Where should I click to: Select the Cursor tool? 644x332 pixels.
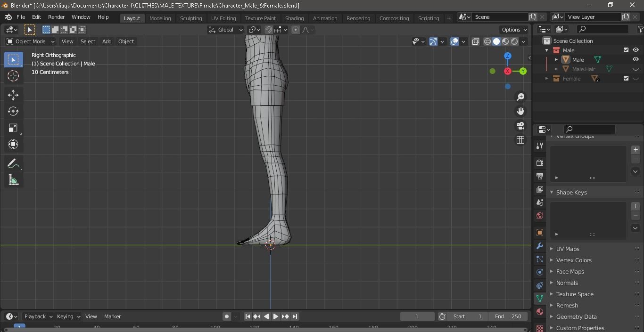coord(13,76)
